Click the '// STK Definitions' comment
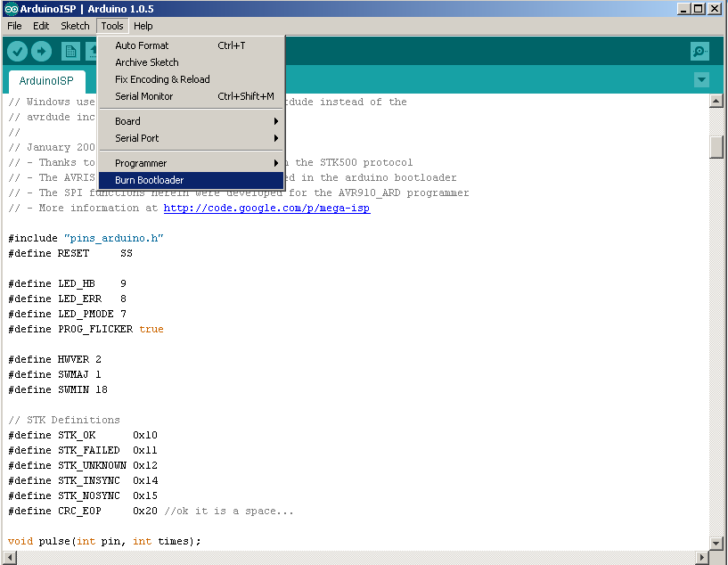Screen dimensions: 728x565 [x=64, y=420]
